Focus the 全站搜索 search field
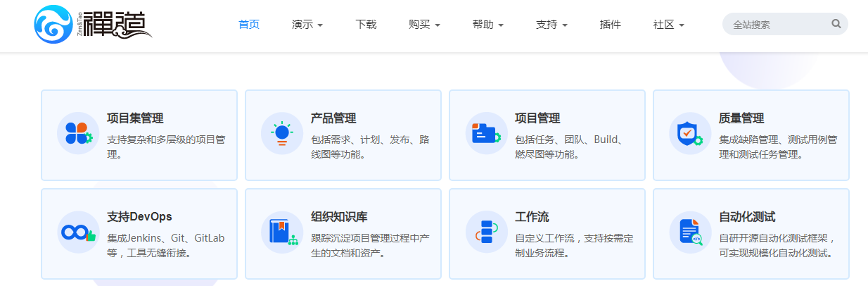 tap(785, 24)
